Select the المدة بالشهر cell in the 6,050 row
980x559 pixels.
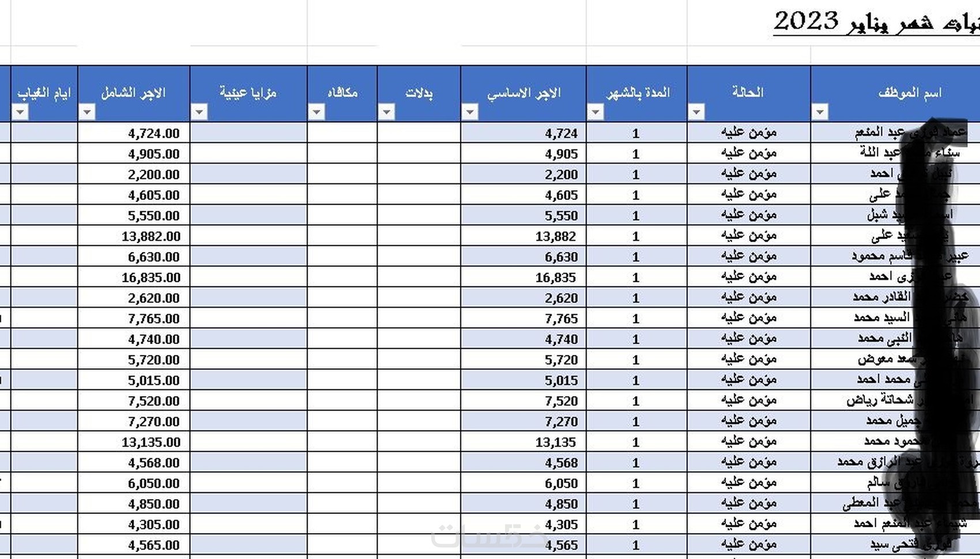coord(636,483)
